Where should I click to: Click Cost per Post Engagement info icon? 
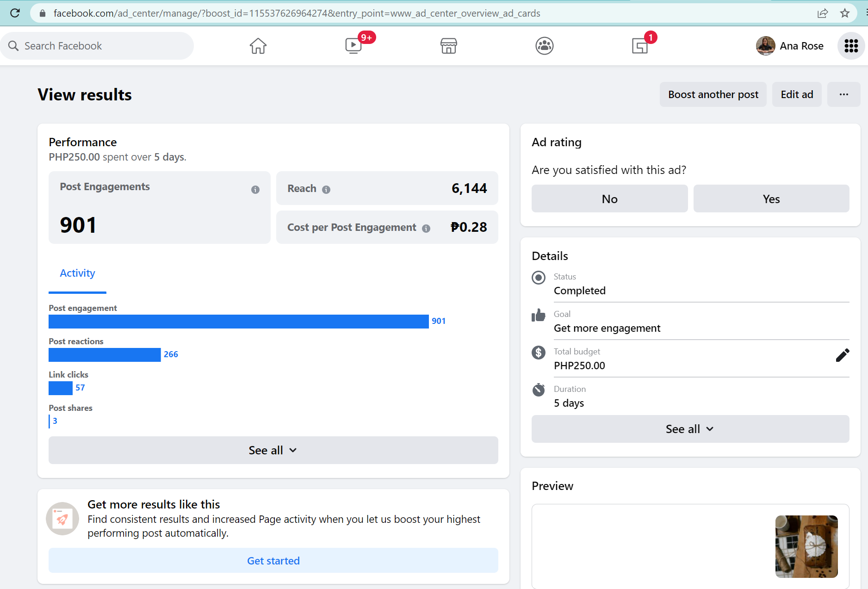(426, 228)
